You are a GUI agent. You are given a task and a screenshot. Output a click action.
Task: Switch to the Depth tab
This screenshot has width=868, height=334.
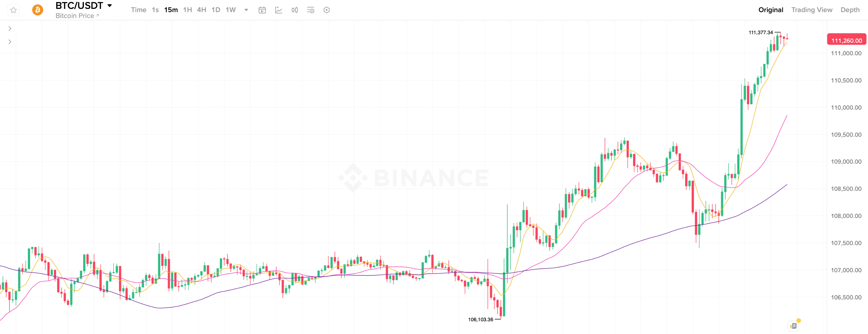click(850, 10)
